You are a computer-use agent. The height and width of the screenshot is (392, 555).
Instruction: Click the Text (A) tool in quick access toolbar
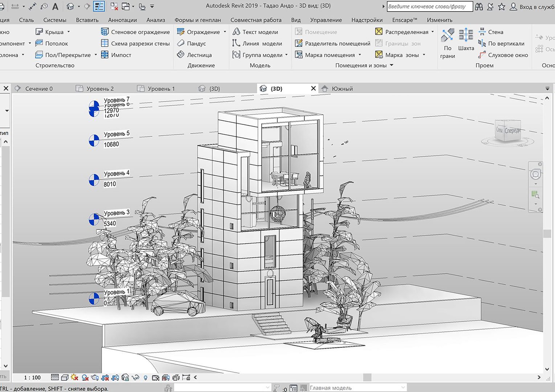click(55, 6)
